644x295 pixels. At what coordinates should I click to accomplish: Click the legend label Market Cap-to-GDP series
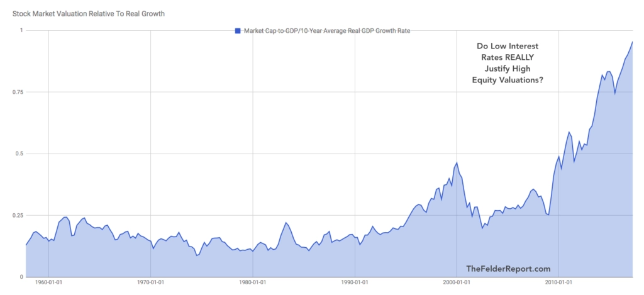(x=327, y=30)
